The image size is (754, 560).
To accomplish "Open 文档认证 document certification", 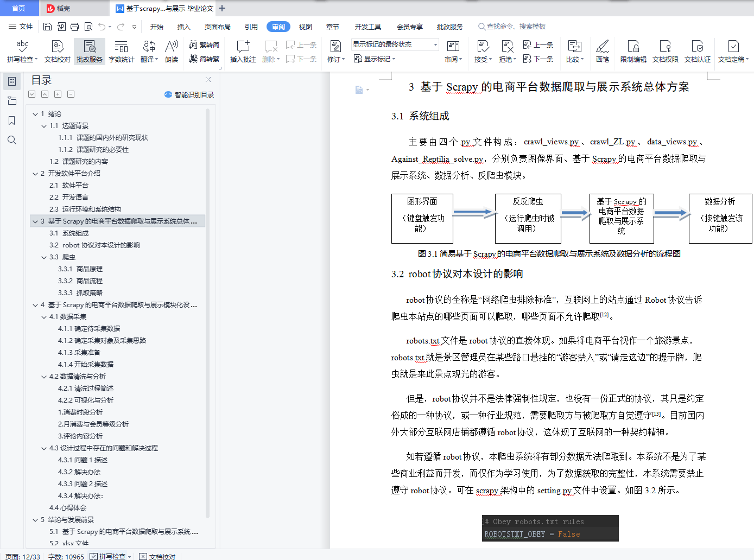I will (x=698, y=52).
